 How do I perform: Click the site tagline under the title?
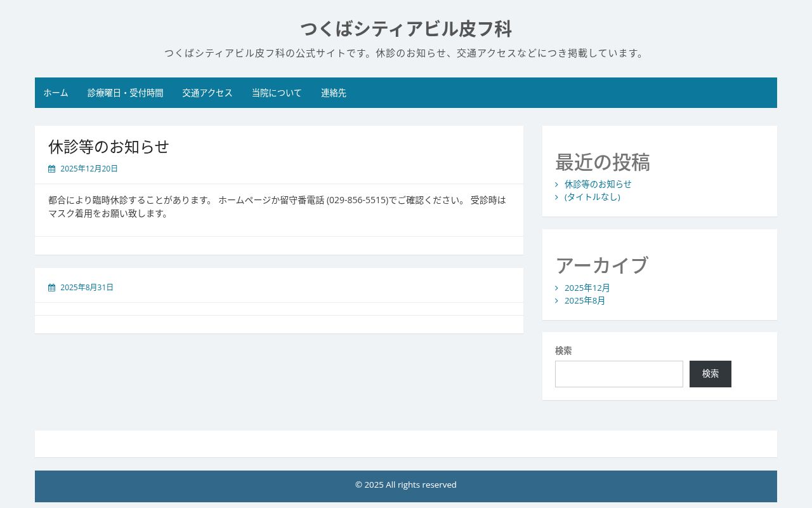[x=406, y=53]
